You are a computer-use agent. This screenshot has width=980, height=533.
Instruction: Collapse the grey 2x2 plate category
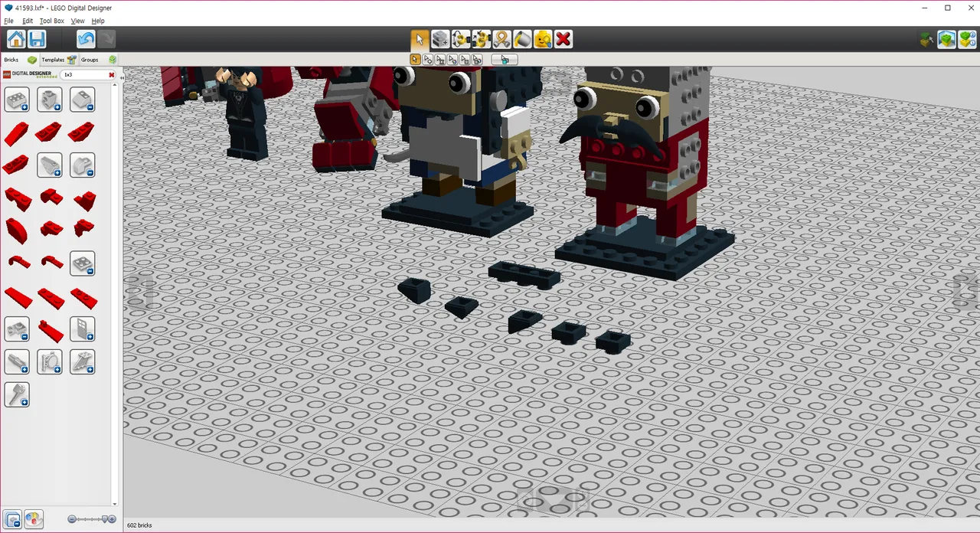tap(83, 263)
